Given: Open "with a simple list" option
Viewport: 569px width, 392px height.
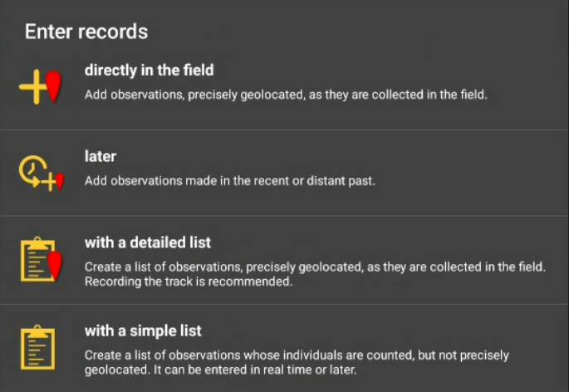Looking at the screenshot, I should tap(143, 331).
